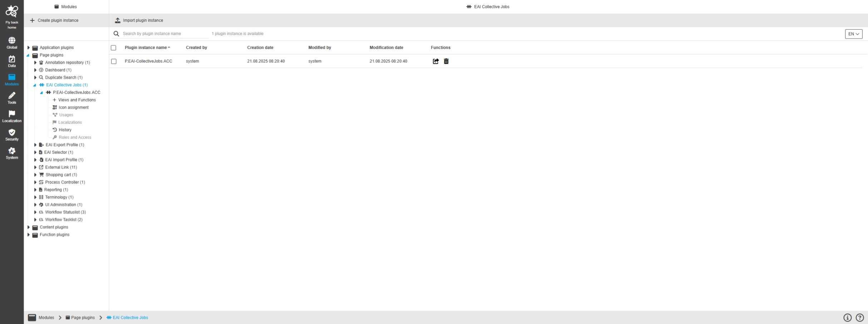Expand the Reporting node
The height and width of the screenshot is (324, 868).
(35, 190)
